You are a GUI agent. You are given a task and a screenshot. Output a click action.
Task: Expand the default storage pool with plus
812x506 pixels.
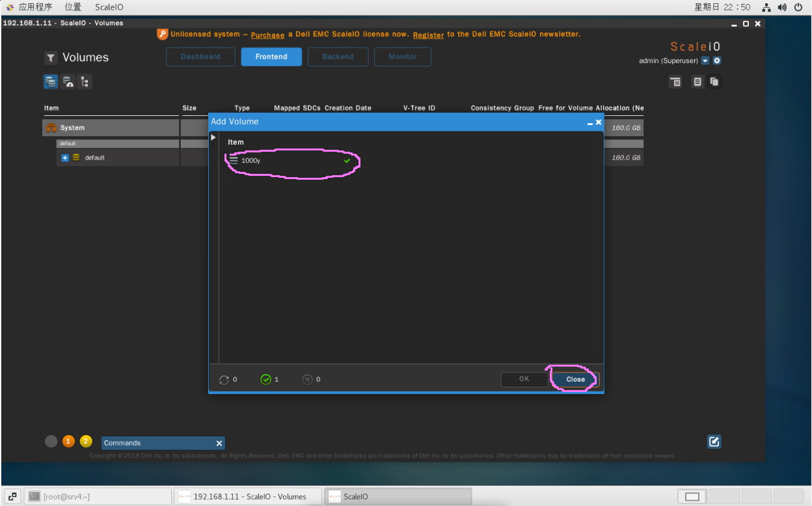coord(65,158)
